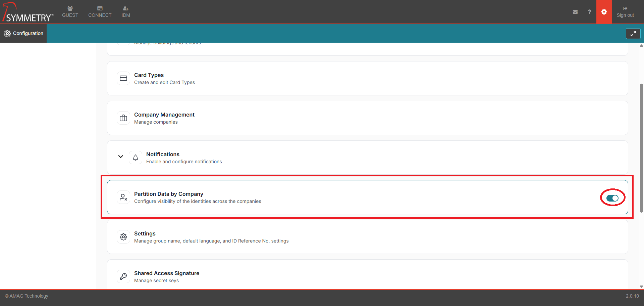Open the CONNECT module

[x=100, y=12]
